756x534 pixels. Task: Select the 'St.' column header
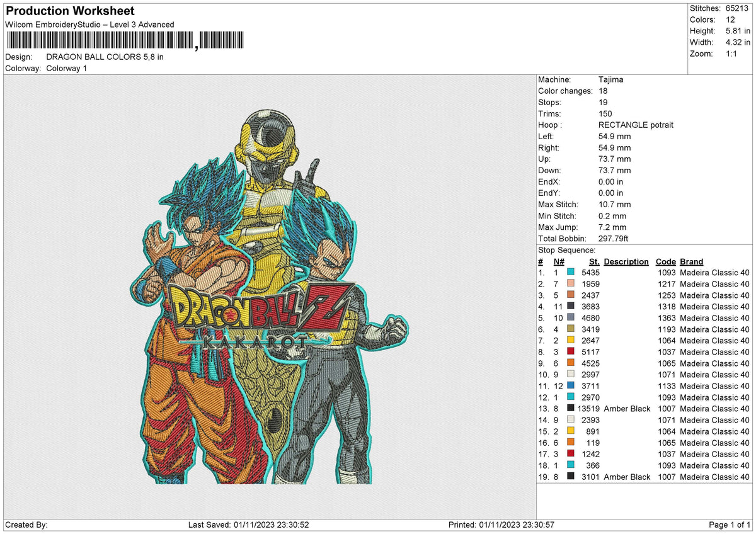594,261
